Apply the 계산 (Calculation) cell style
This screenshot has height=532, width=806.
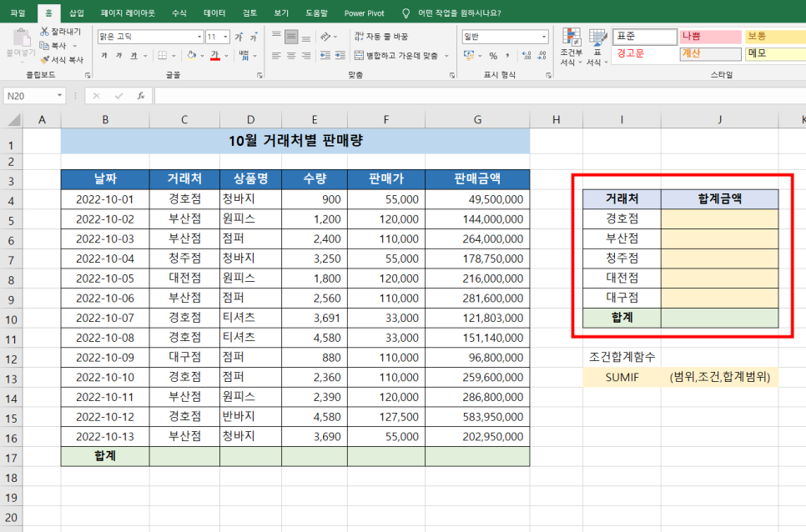(x=710, y=54)
